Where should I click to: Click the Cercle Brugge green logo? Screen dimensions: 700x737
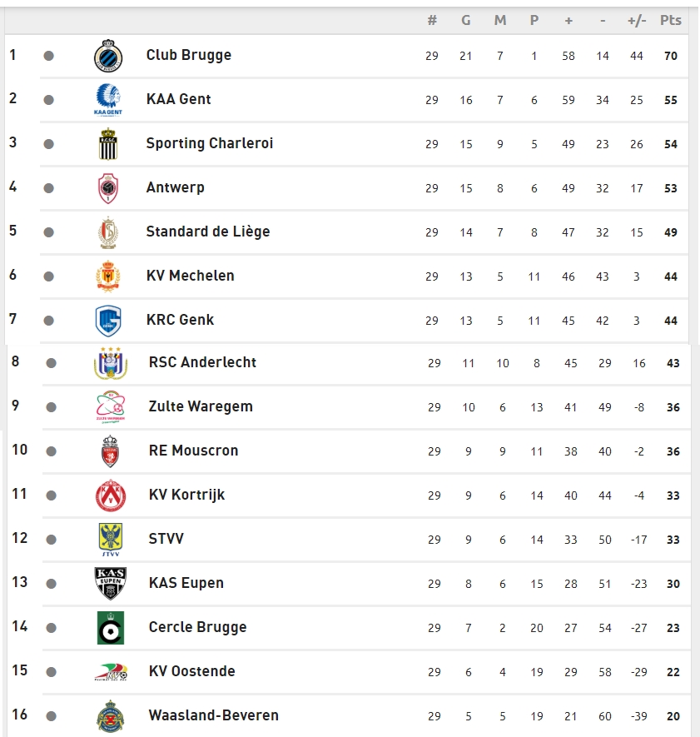tap(111, 628)
